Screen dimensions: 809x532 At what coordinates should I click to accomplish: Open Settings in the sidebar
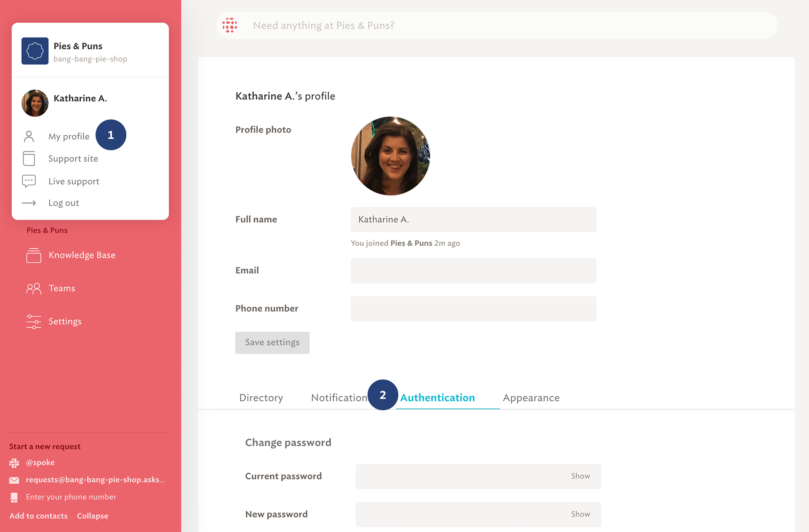[65, 322]
